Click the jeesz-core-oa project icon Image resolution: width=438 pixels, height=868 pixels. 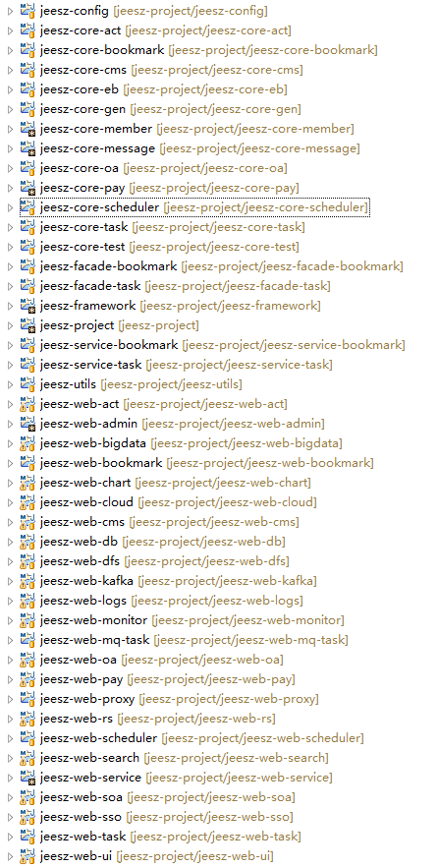point(27,168)
